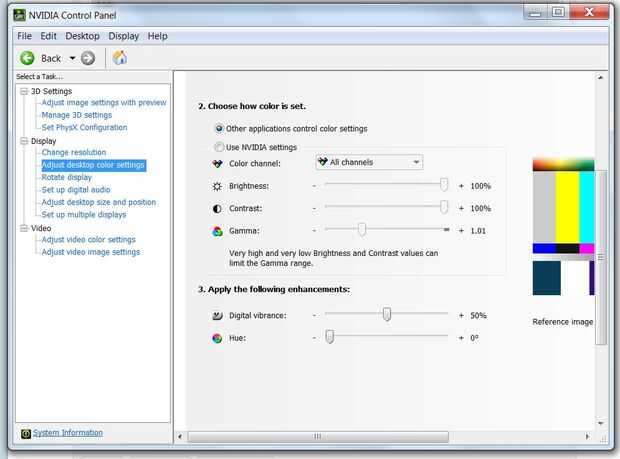Click the Hue color wheel icon
The image size is (620, 459).
pos(217,338)
